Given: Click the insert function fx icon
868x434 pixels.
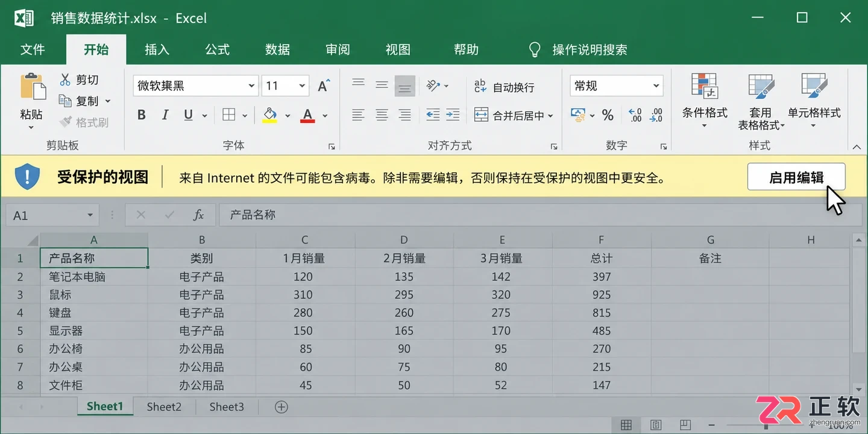Looking at the screenshot, I should pyautogui.click(x=198, y=215).
